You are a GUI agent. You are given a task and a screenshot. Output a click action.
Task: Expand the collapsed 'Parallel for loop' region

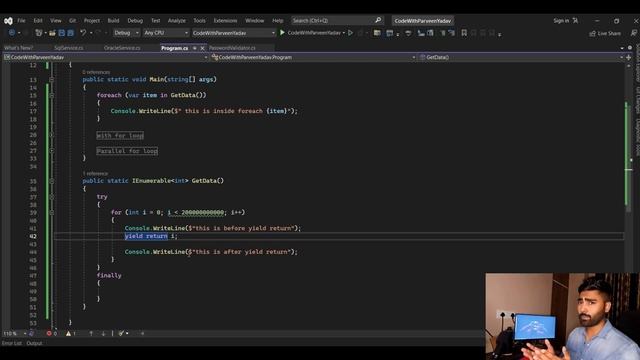(51, 151)
